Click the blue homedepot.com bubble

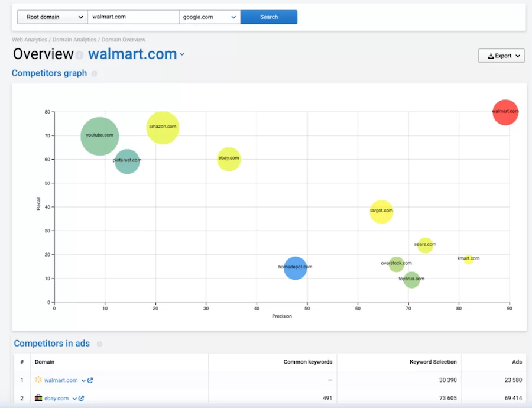pyautogui.click(x=295, y=267)
